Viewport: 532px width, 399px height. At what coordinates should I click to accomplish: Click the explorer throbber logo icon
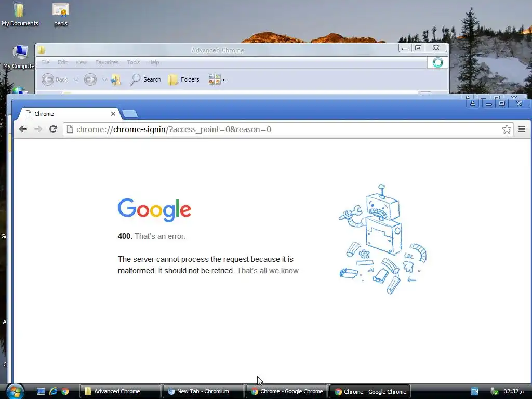[x=437, y=62]
